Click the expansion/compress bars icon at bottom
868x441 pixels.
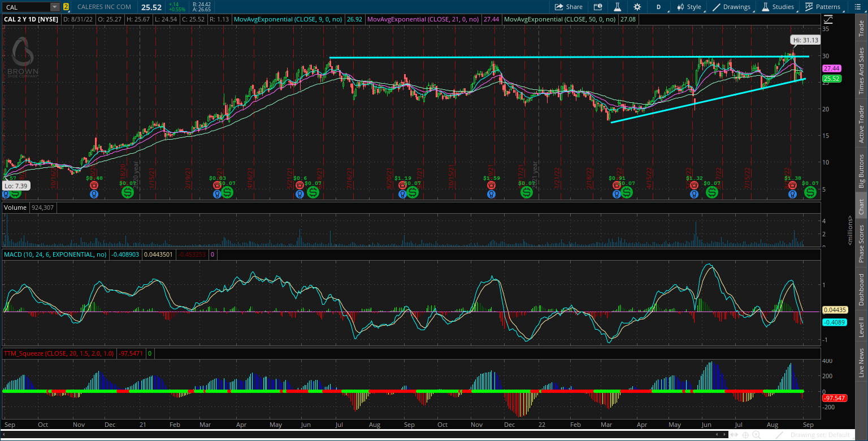735,435
